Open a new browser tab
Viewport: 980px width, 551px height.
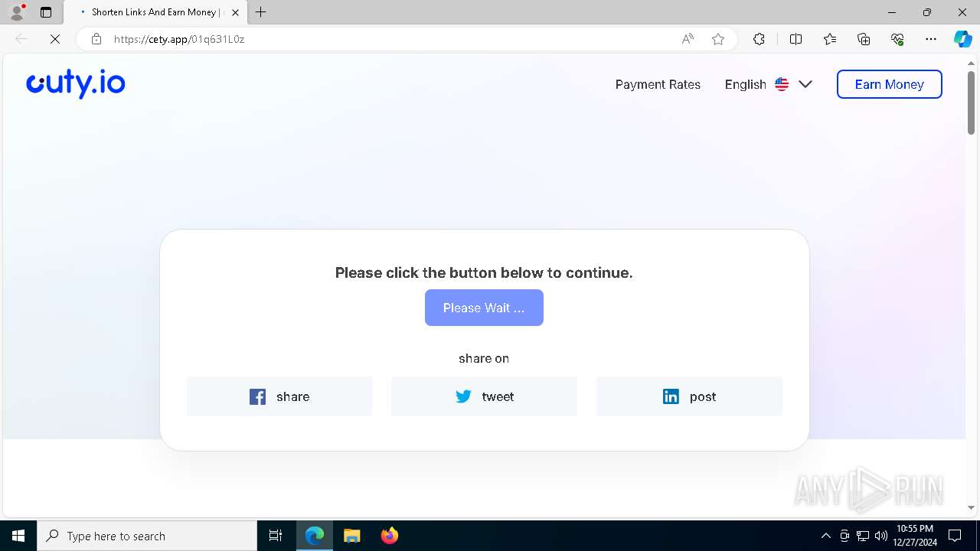[261, 12]
